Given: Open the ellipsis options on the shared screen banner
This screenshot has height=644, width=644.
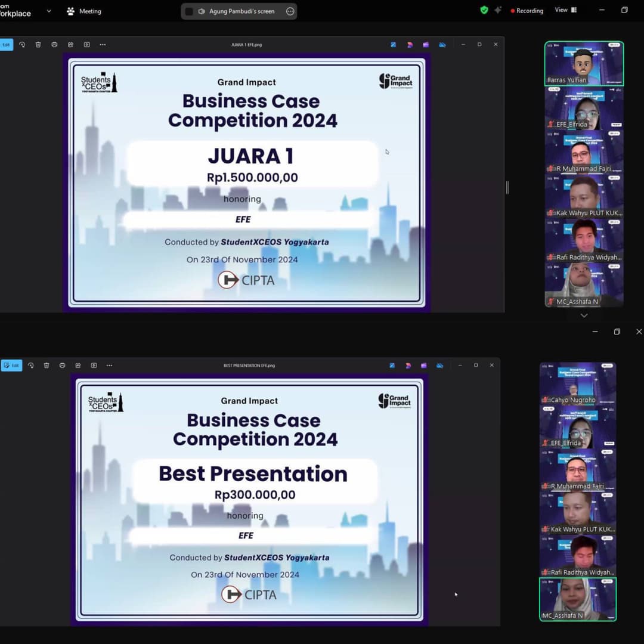Looking at the screenshot, I should pyautogui.click(x=290, y=11).
